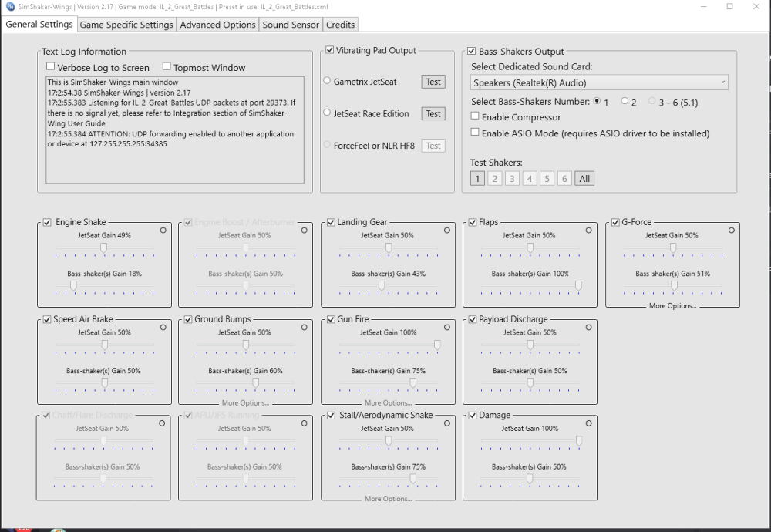
Task: Enable Topmost Window checkbox
Action: coord(167,66)
